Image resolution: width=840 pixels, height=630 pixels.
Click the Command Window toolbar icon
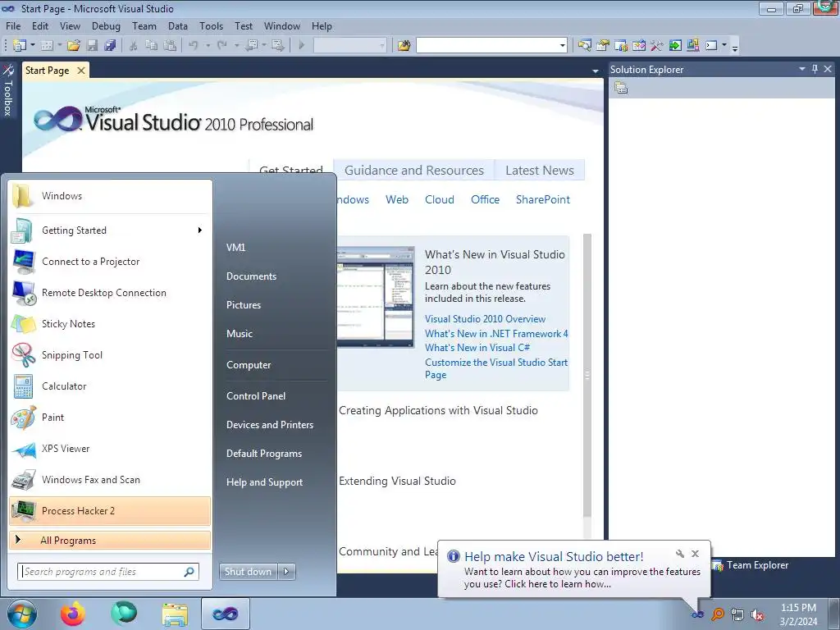pos(711,46)
